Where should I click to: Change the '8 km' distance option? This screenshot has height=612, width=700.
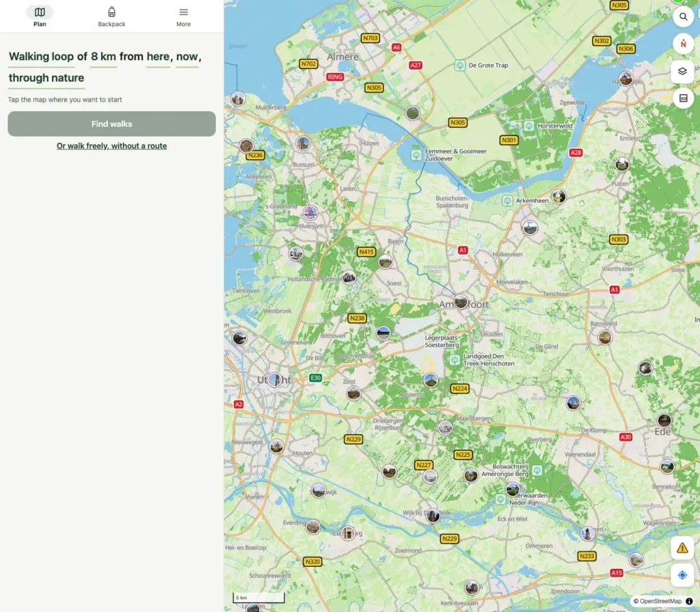click(104, 57)
